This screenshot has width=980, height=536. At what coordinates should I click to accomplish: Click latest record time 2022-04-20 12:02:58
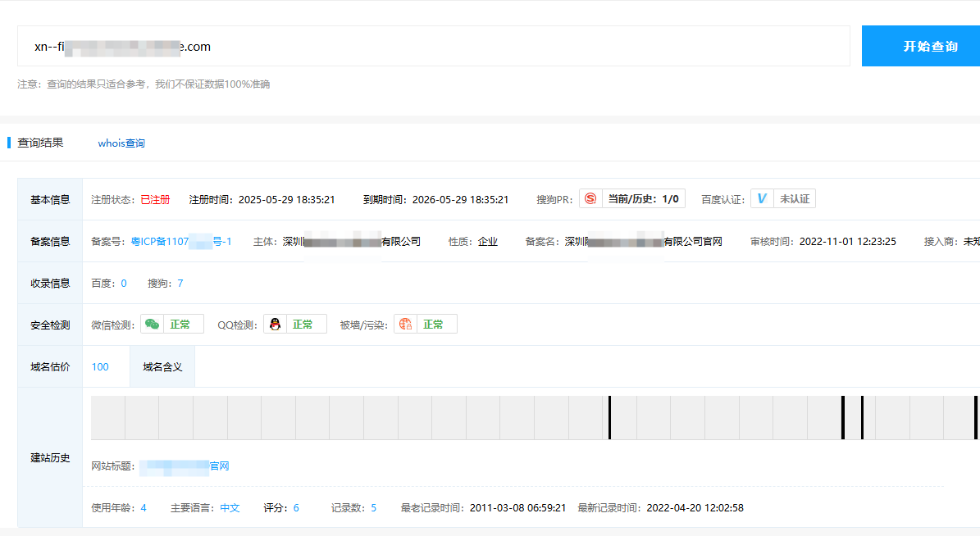[x=695, y=508]
